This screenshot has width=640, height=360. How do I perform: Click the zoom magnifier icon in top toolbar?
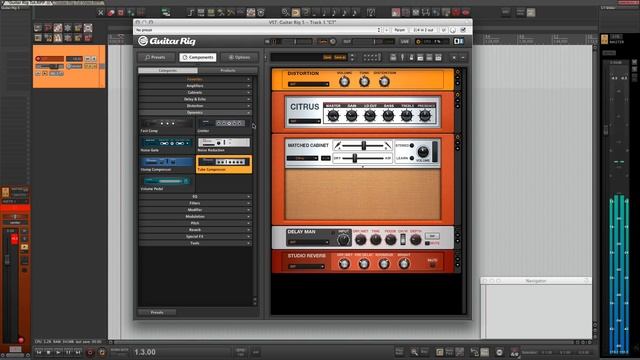(285, 13)
